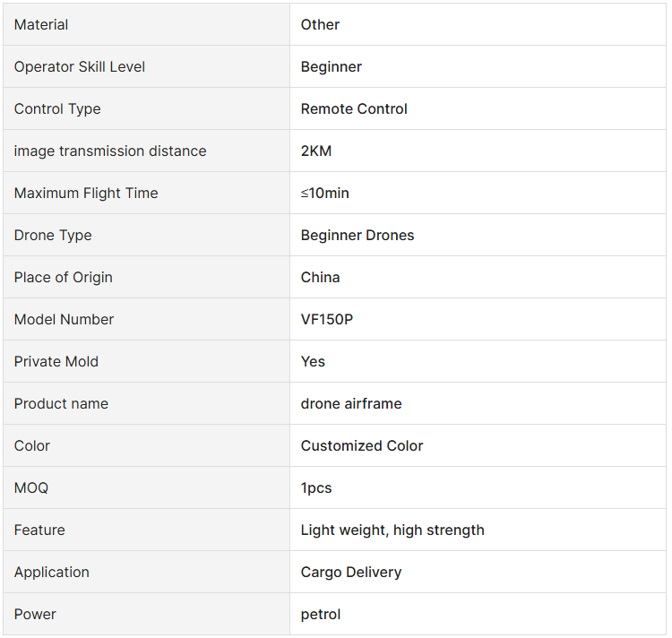Select the 2KM distance value
The height and width of the screenshot is (638, 672).
pos(316,151)
